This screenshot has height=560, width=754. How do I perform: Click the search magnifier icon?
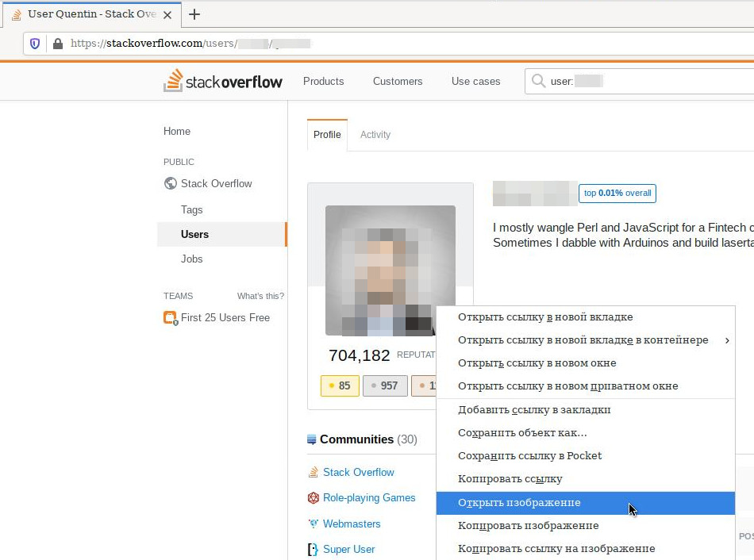(x=538, y=81)
